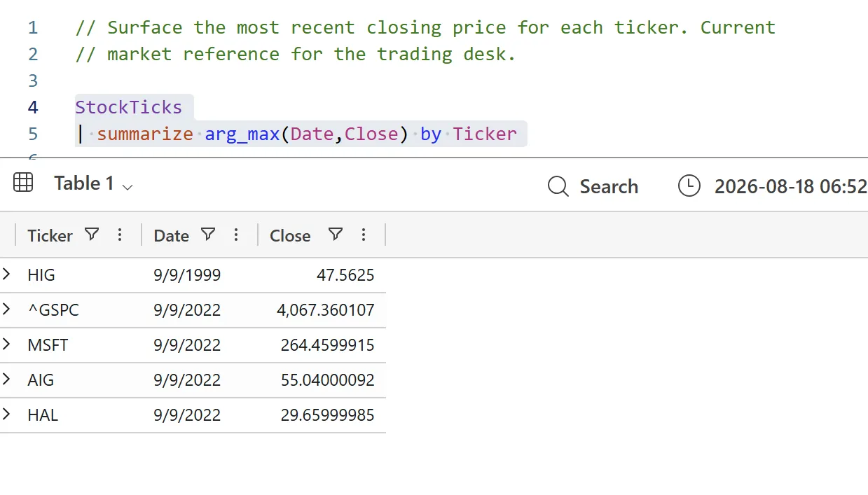
Task: Click the by Ticker clause in the query
Action: tap(469, 134)
